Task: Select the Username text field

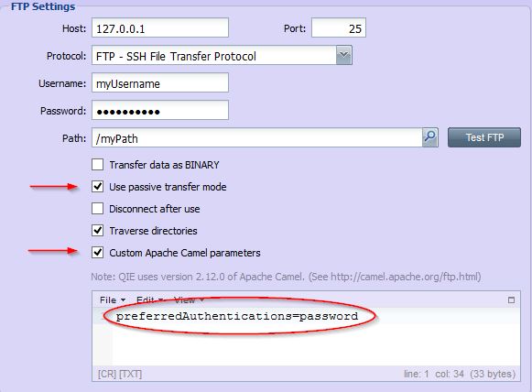Action: (x=160, y=82)
